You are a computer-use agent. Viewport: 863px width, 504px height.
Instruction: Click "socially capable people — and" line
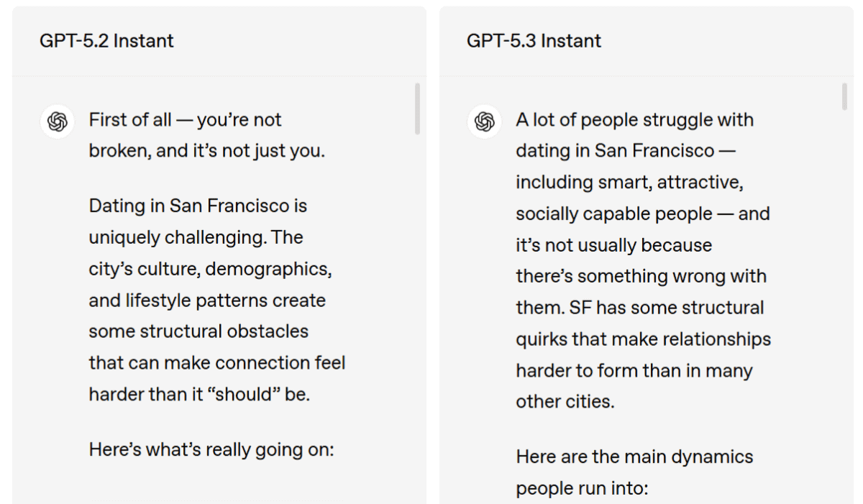pyautogui.click(x=643, y=214)
